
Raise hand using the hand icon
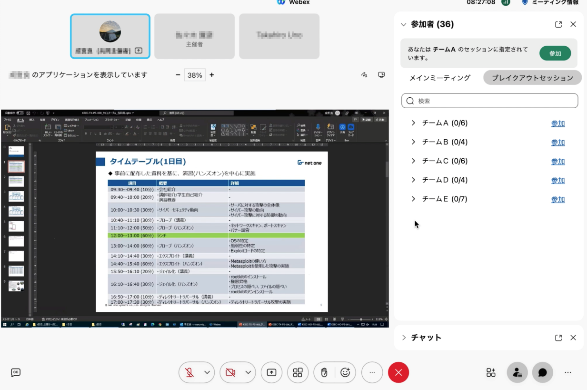pyautogui.click(x=324, y=372)
